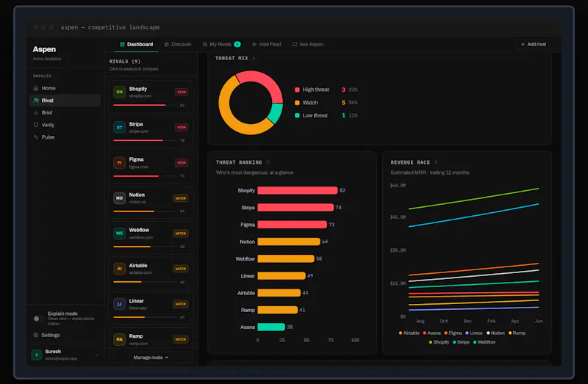This screenshot has width=588, height=384.
Task: Click the Shopify SH avatar icon
Action: tap(119, 92)
